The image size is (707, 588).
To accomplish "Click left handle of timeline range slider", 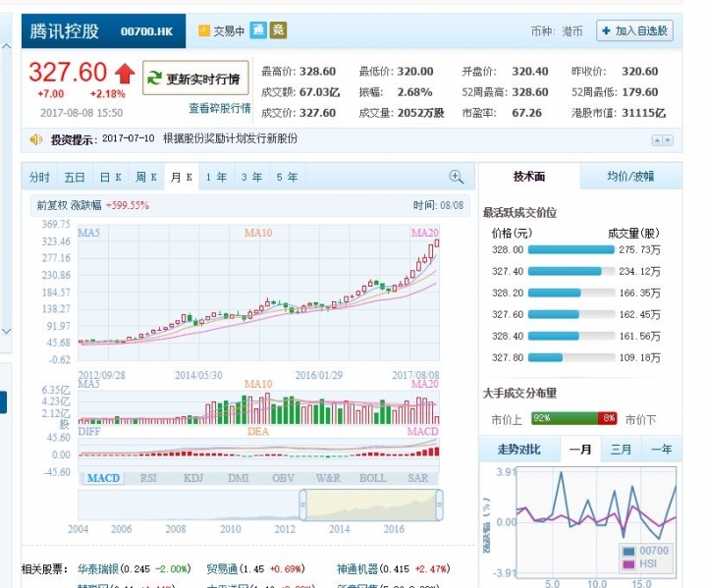I will 303,505.
